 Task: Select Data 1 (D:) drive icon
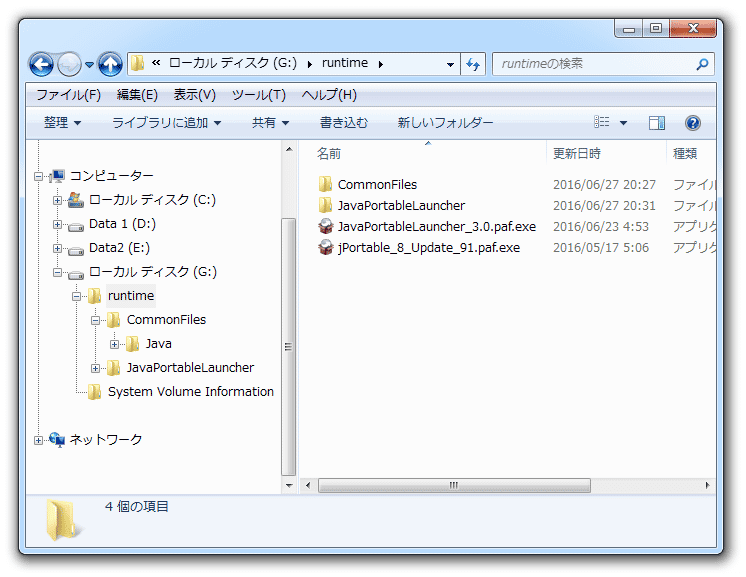click(76, 227)
